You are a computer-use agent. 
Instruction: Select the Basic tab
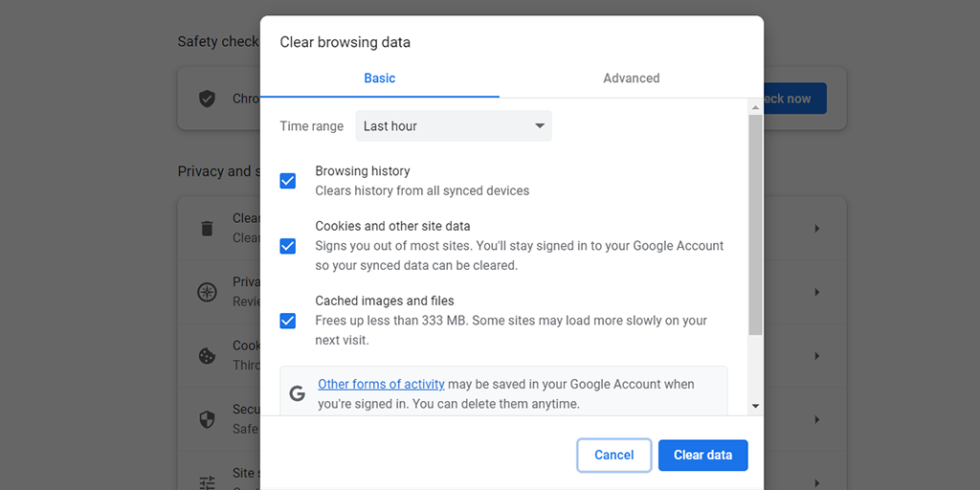pos(379,78)
